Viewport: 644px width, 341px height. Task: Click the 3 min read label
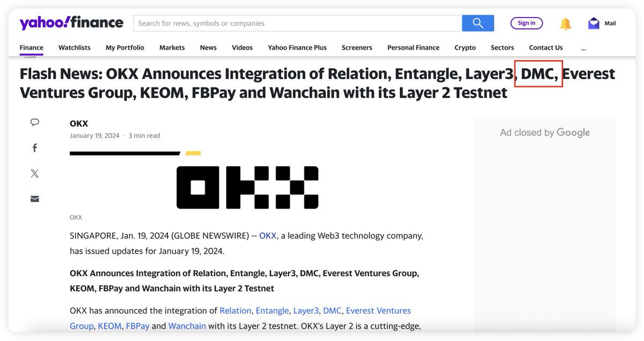(144, 136)
